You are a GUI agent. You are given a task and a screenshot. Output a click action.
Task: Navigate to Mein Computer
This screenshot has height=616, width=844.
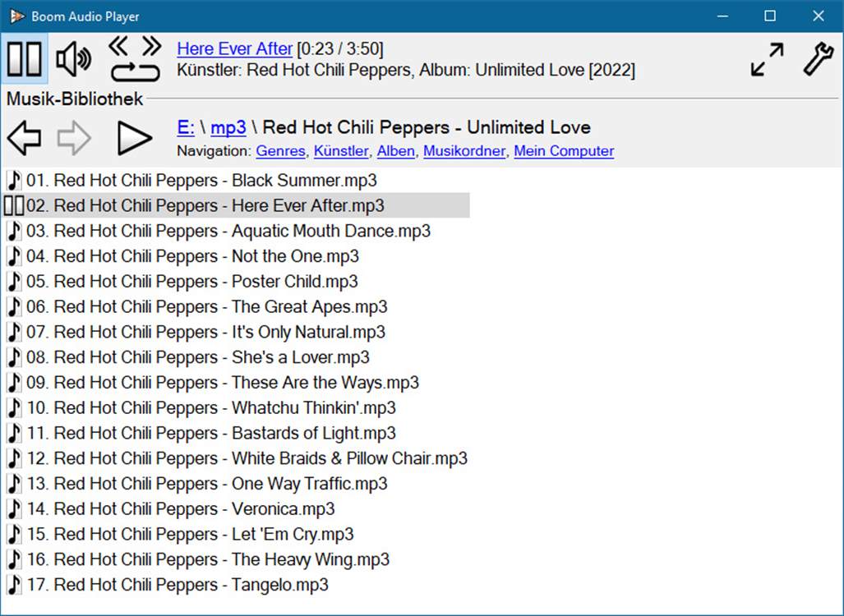[564, 151]
